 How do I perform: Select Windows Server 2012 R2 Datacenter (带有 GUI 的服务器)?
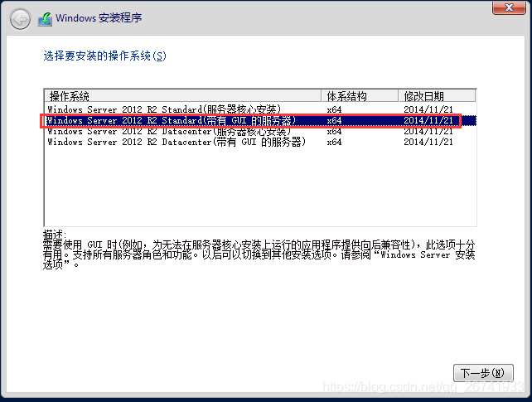[x=260, y=142]
